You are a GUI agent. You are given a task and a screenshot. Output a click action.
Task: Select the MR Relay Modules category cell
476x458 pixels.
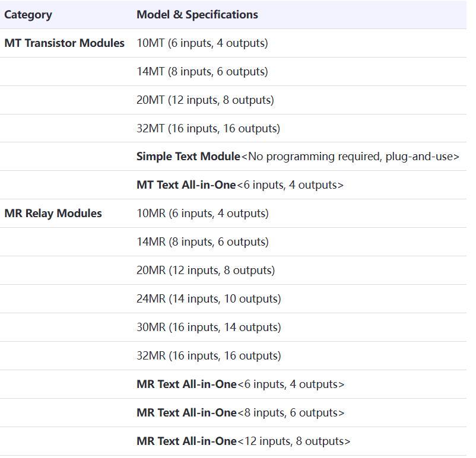coord(53,214)
